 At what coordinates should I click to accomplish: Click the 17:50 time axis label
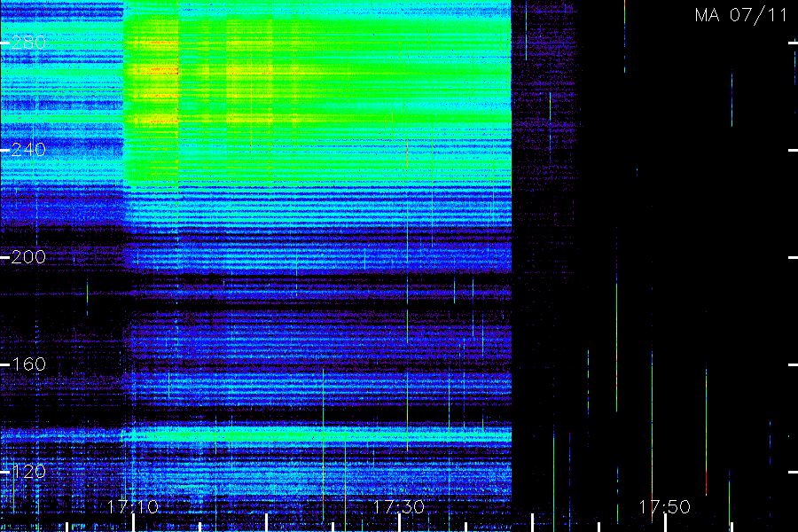(665, 507)
